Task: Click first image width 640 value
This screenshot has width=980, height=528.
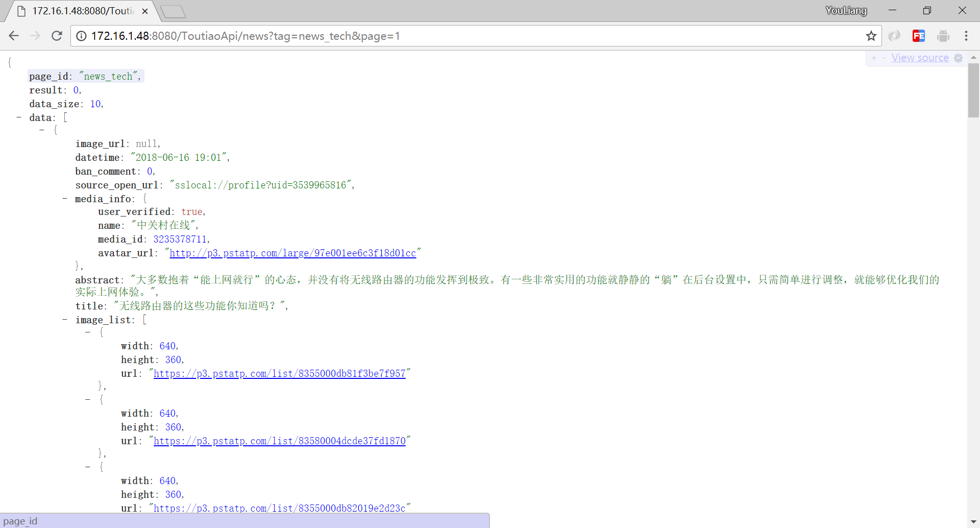Action: click(167, 346)
